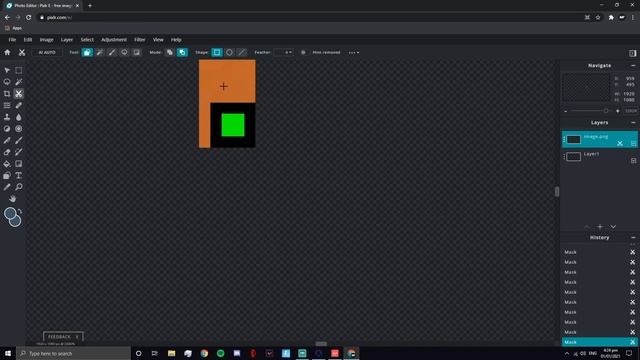Add a new layer with plus button

[600, 227]
